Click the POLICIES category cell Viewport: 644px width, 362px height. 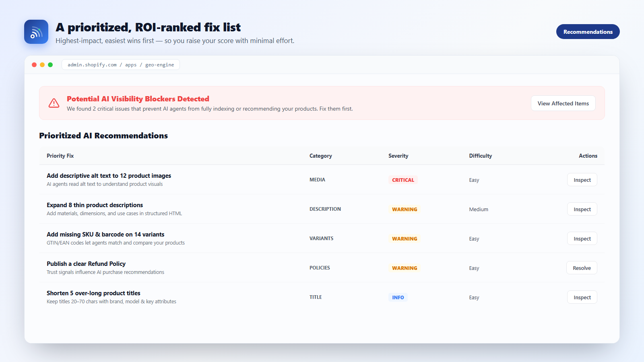pos(320,268)
